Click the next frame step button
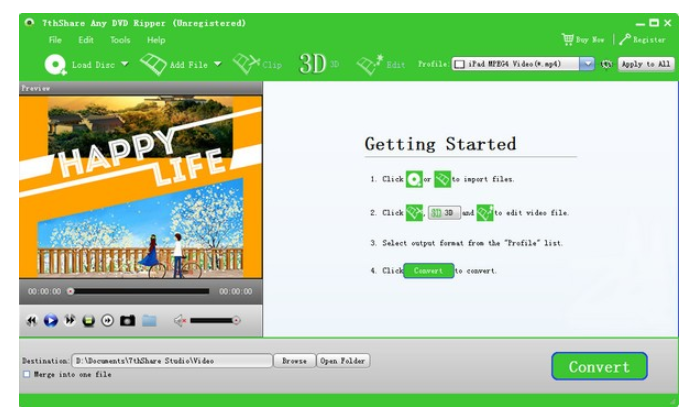This screenshot has height=407, width=692. 108,320
